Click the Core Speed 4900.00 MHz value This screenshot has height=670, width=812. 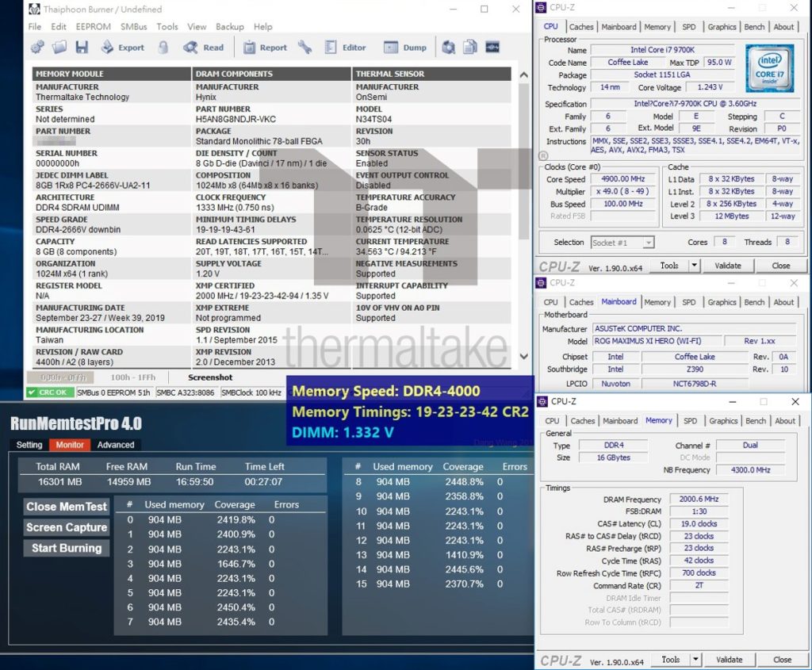click(x=623, y=179)
